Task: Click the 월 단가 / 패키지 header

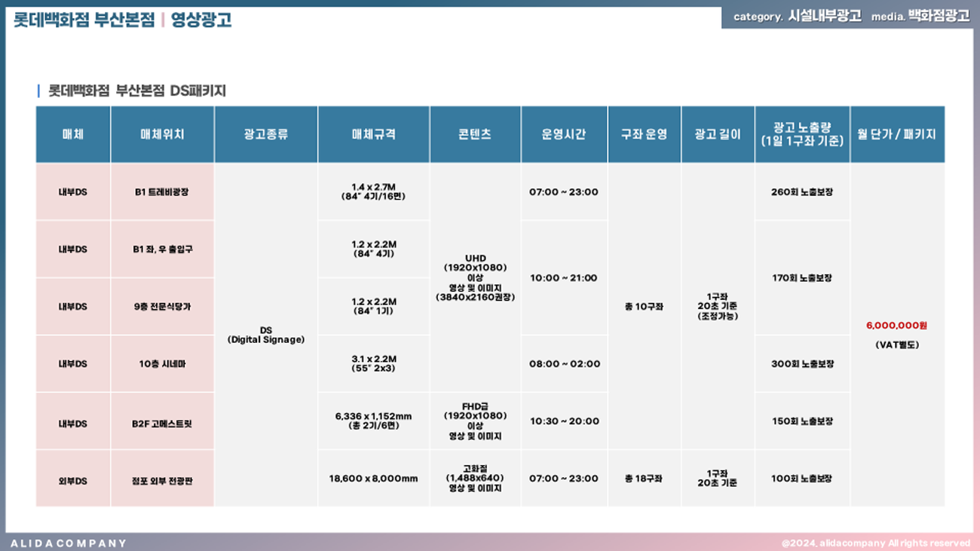Action: 896,135
